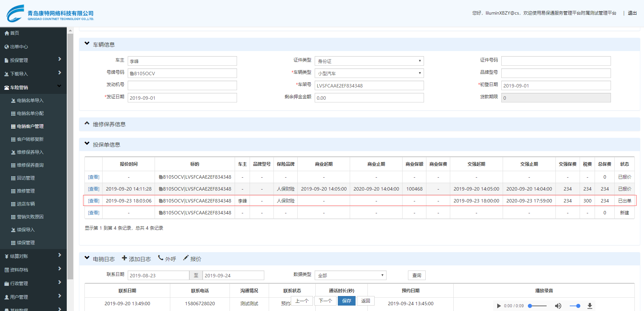
Task: Play the call recording audio
Action: (x=499, y=306)
